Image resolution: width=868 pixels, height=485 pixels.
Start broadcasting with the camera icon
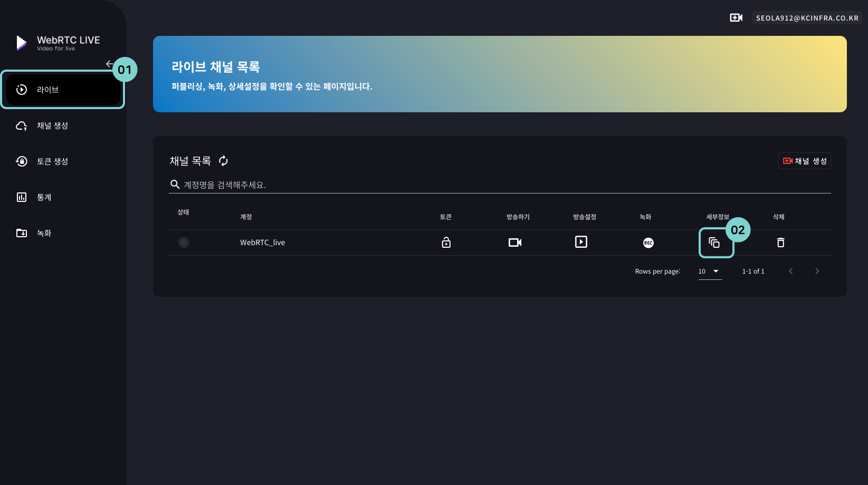tap(514, 242)
